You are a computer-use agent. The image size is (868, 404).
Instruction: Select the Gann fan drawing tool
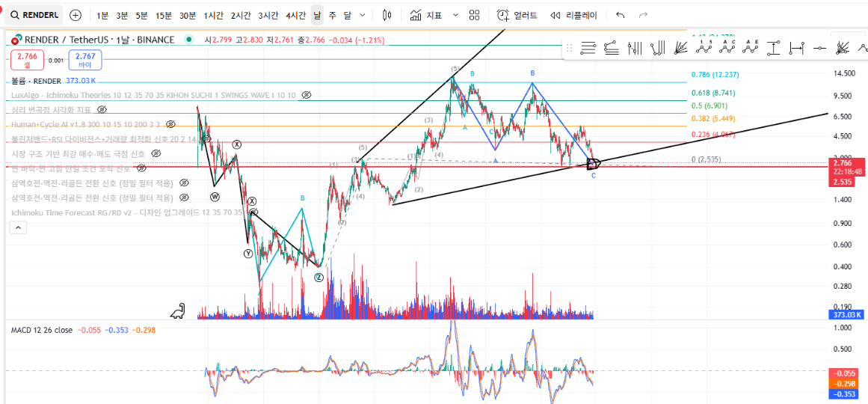click(x=843, y=49)
